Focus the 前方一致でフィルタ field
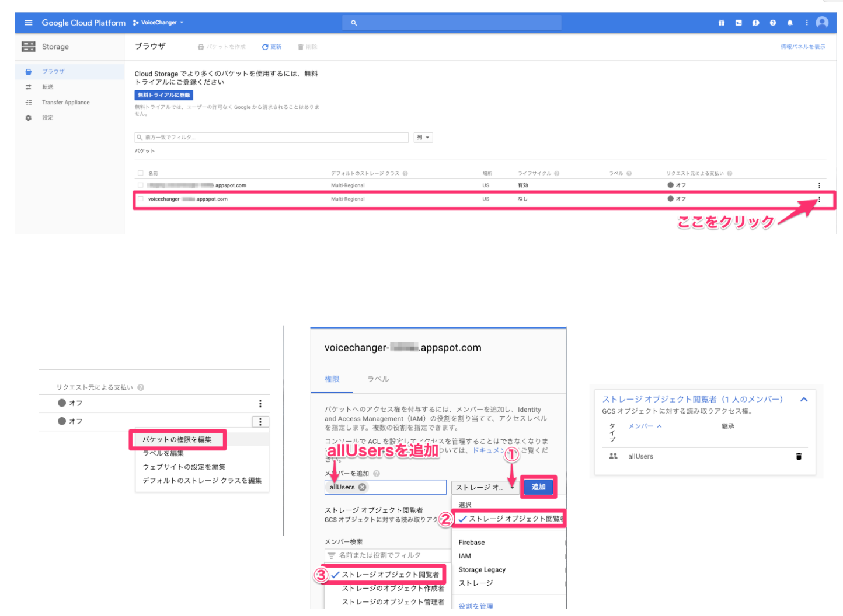The image size is (843, 616). pos(271,138)
